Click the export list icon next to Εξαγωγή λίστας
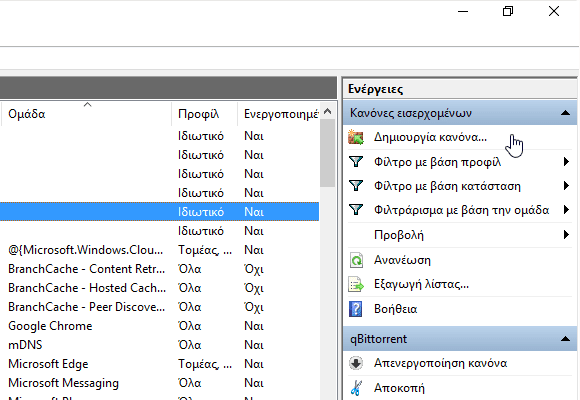The image size is (580, 400). 356,285
